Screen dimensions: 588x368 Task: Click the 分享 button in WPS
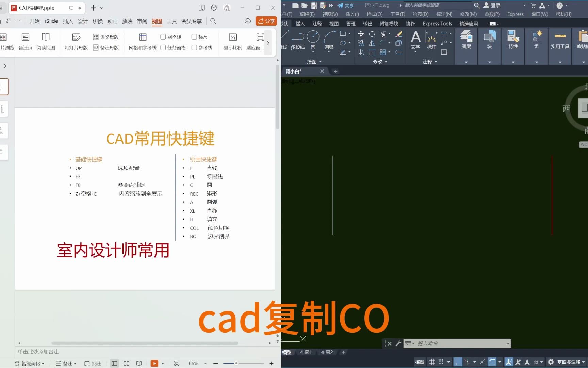tap(266, 21)
